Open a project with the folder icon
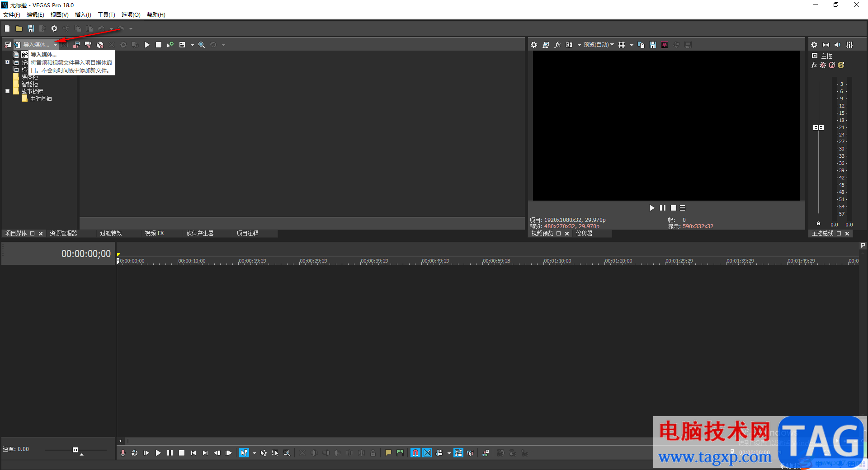The height and width of the screenshot is (470, 868). tap(19, 28)
